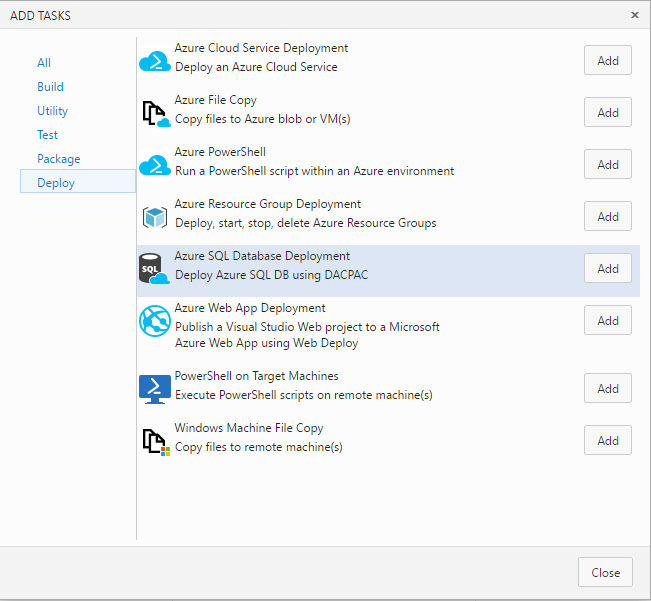Show All task categories
The width and height of the screenshot is (651, 601).
pos(44,63)
